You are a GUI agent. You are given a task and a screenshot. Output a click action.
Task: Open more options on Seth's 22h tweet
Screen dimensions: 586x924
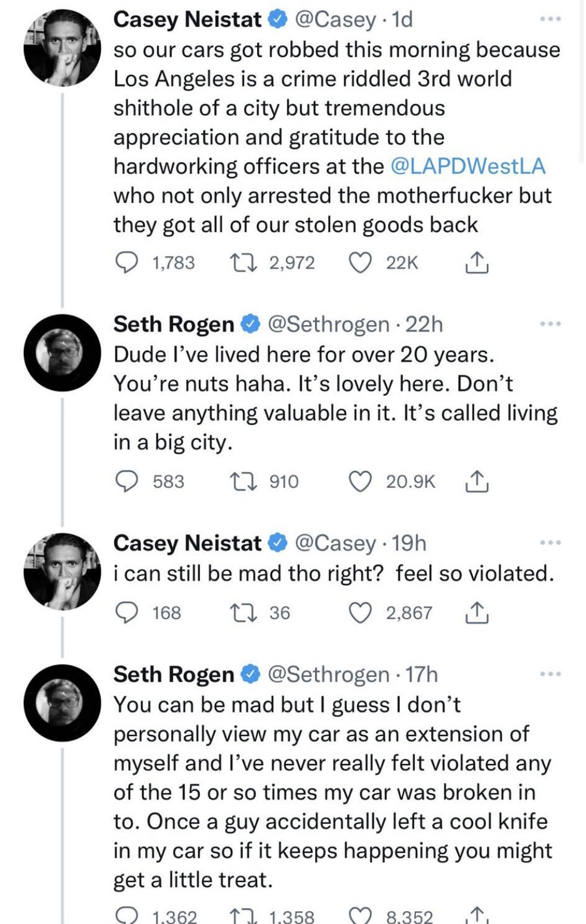[550, 324]
